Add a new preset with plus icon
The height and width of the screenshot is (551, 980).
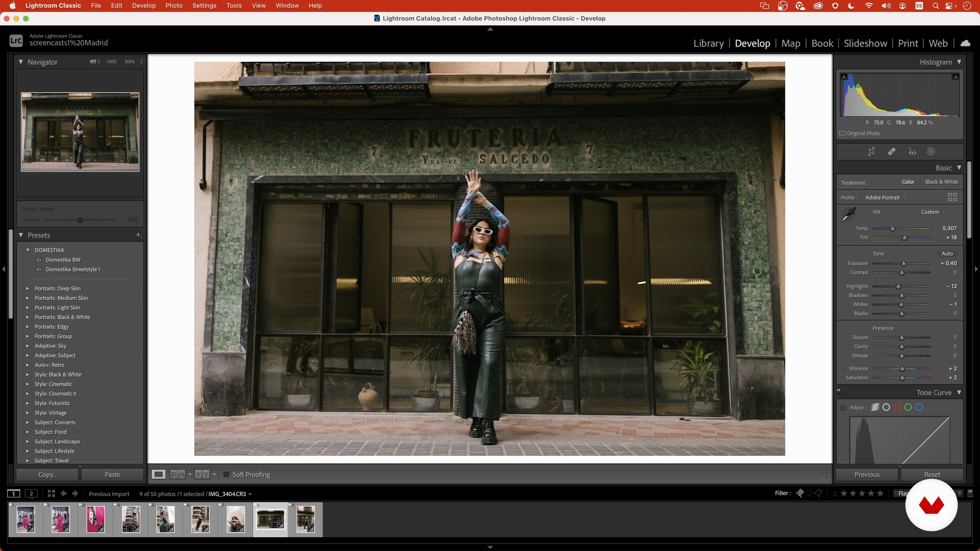point(139,235)
